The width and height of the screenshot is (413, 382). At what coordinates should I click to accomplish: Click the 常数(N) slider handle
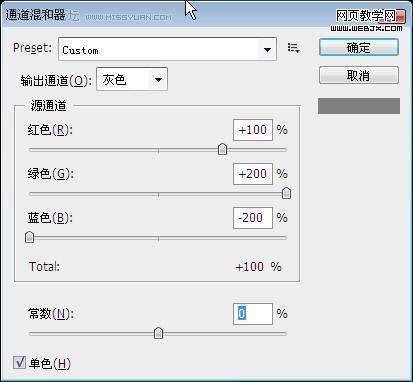[158, 333]
